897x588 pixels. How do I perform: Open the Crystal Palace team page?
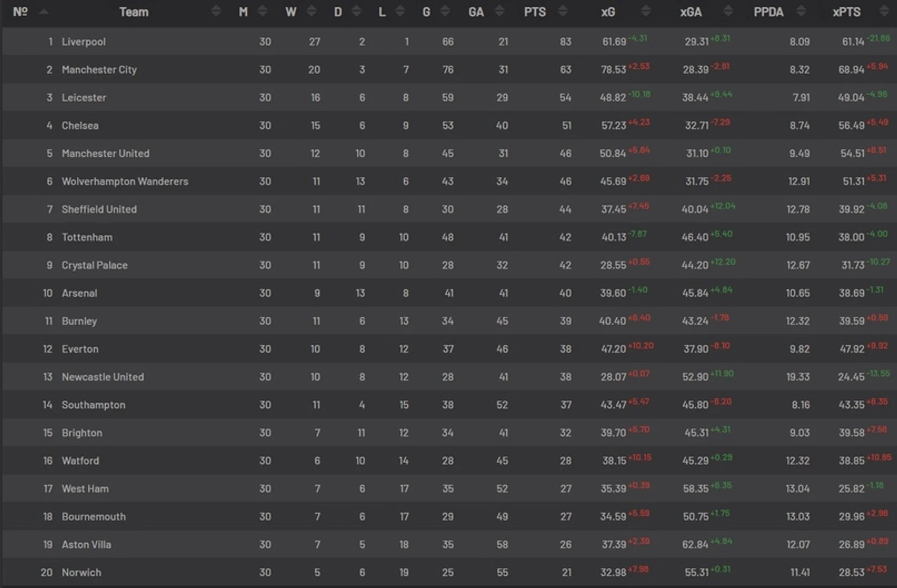point(95,265)
